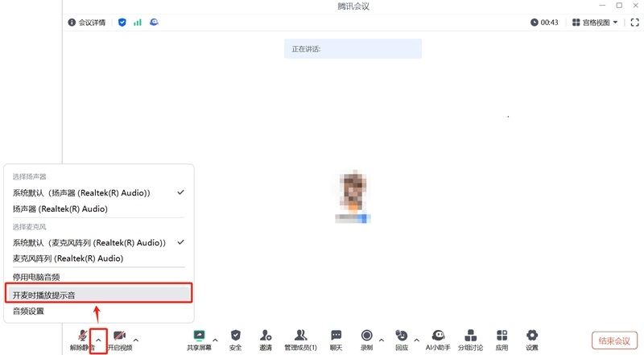Close the Tencent Meeting window
The height and width of the screenshot is (355, 644).
point(635,6)
